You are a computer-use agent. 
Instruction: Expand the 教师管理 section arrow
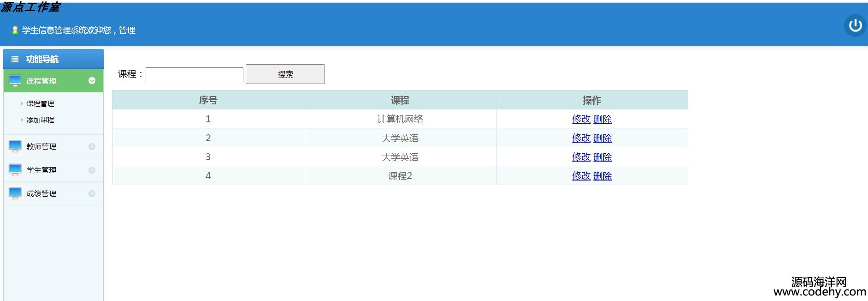click(x=92, y=146)
